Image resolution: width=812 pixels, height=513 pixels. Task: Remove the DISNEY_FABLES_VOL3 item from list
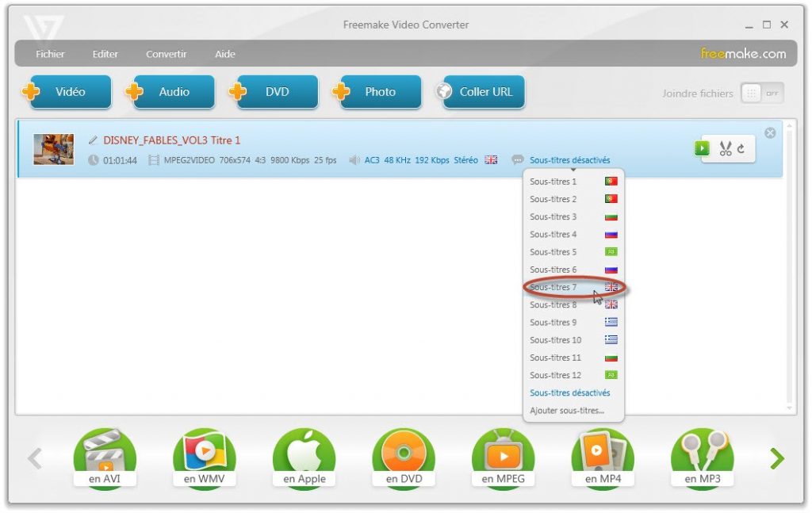pos(770,133)
